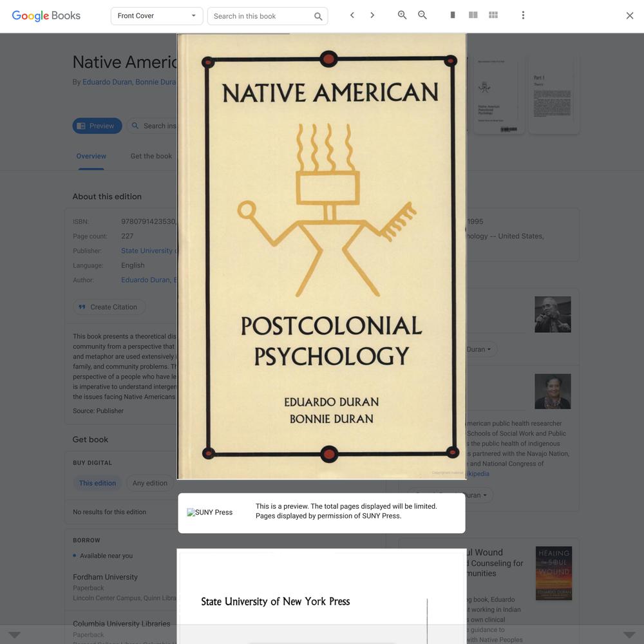Switch to two-page view
This screenshot has height=644, width=644.
coord(473,15)
